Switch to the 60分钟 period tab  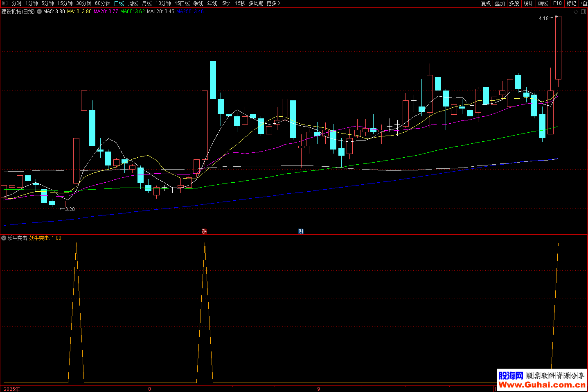pos(102,3)
